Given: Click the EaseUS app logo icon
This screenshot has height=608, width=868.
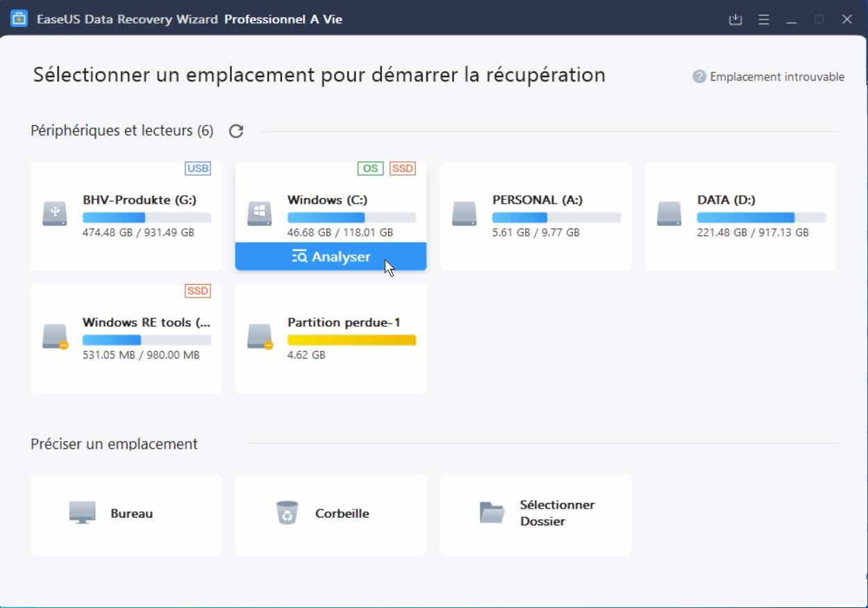Looking at the screenshot, I should click(x=19, y=19).
